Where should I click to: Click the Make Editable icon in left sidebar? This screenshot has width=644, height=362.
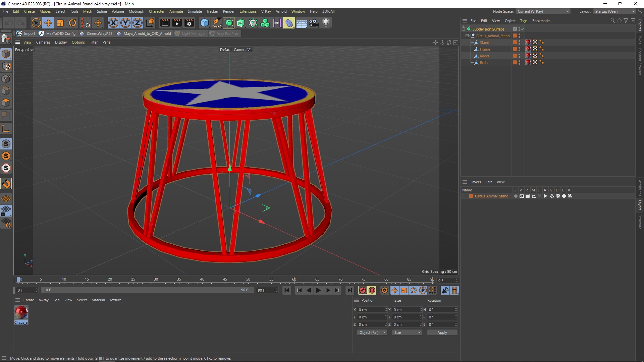click(6, 39)
